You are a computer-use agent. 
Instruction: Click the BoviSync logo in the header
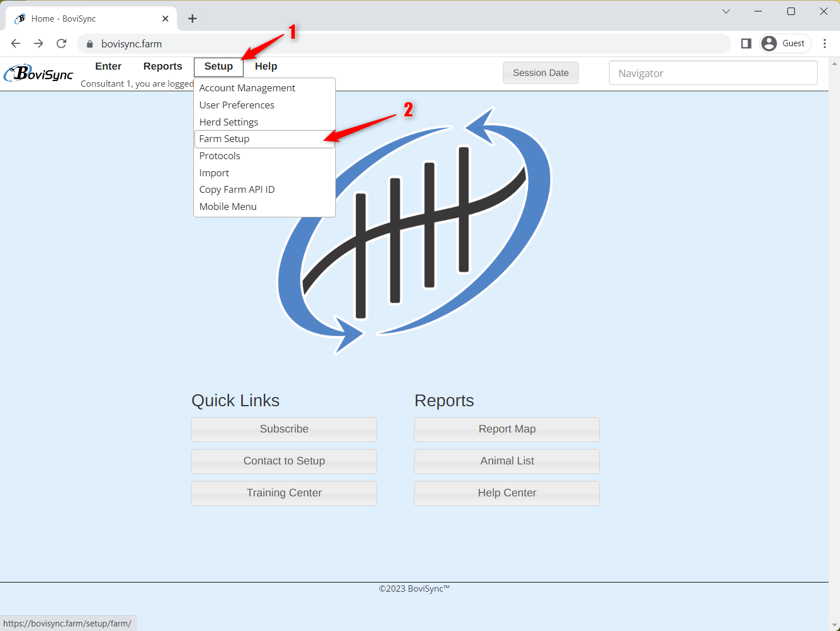click(x=38, y=73)
